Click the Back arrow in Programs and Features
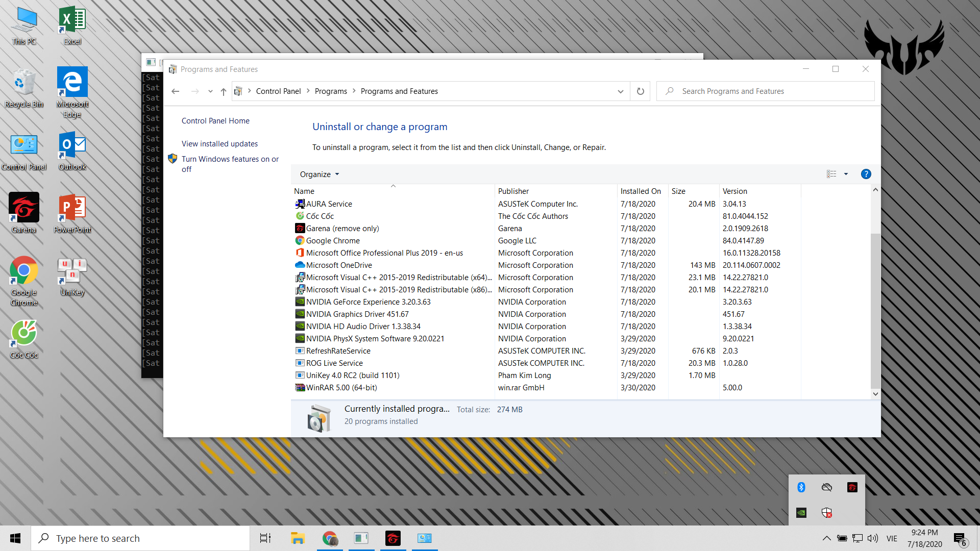Viewport: 980px width, 551px height. click(x=176, y=91)
